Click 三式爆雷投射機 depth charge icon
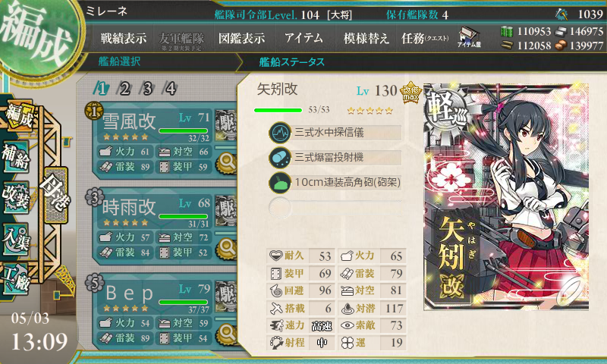Screen dimensions: 607x364 click(x=280, y=158)
